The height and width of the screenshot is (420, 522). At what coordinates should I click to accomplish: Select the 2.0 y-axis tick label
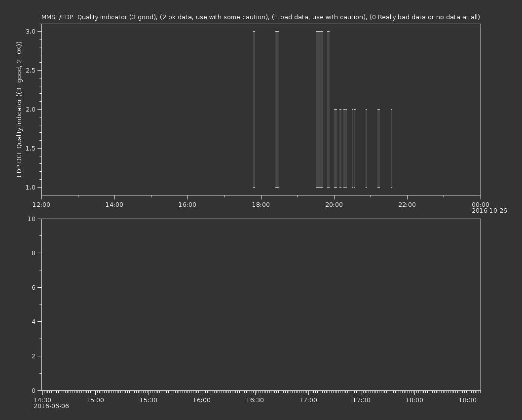coord(31,109)
